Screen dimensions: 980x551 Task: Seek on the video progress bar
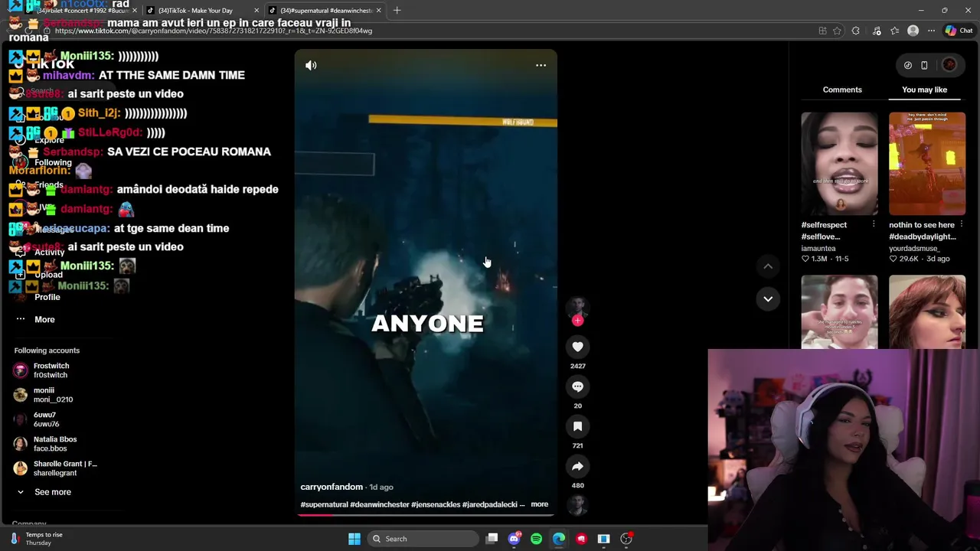coord(426,515)
